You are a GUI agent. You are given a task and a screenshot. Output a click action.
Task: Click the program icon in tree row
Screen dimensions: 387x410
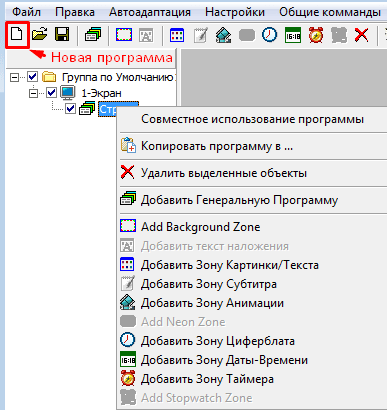[x=87, y=109]
